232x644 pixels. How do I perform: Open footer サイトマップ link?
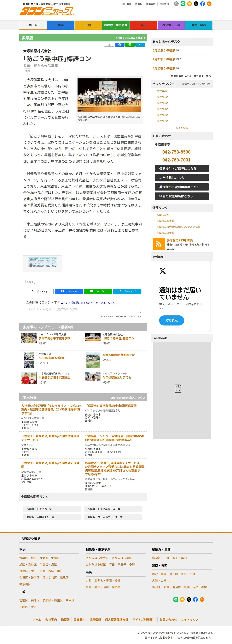[x=189, y=620]
